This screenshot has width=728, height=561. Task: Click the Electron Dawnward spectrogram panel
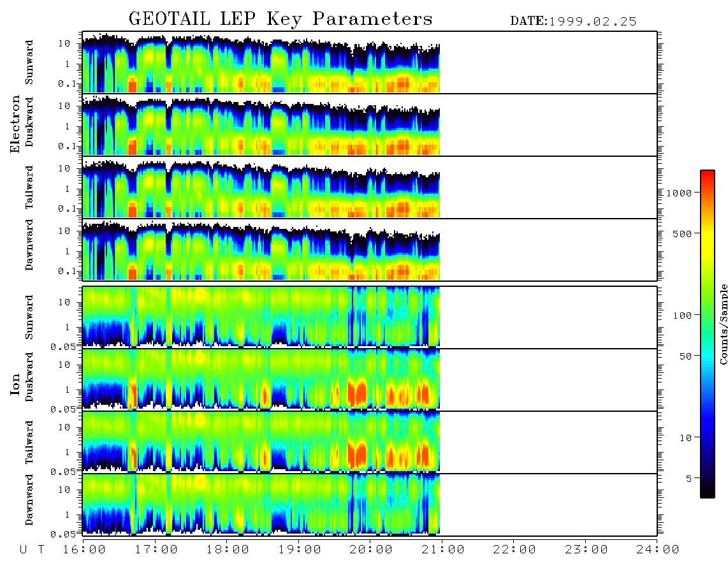[x=370, y=249]
